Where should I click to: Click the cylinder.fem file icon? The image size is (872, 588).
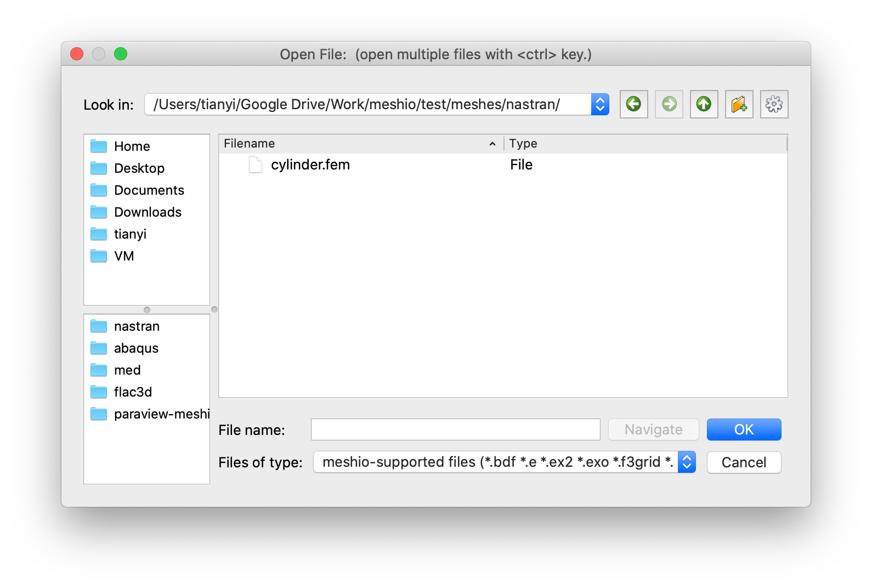pyautogui.click(x=256, y=165)
